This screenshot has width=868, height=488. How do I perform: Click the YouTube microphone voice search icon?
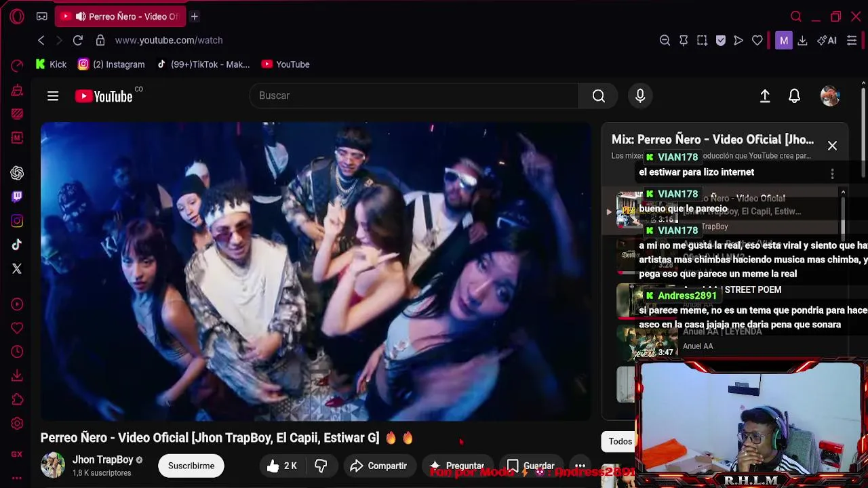click(640, 96)
